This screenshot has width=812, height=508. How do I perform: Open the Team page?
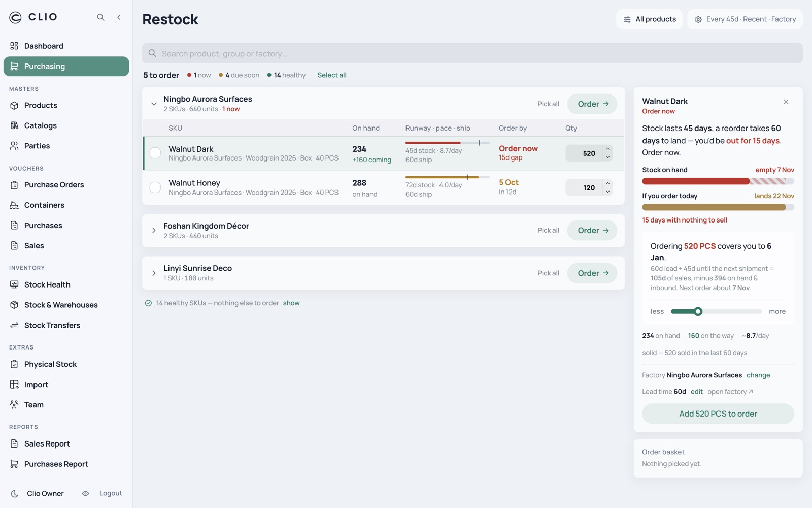[x=66, y=405]
